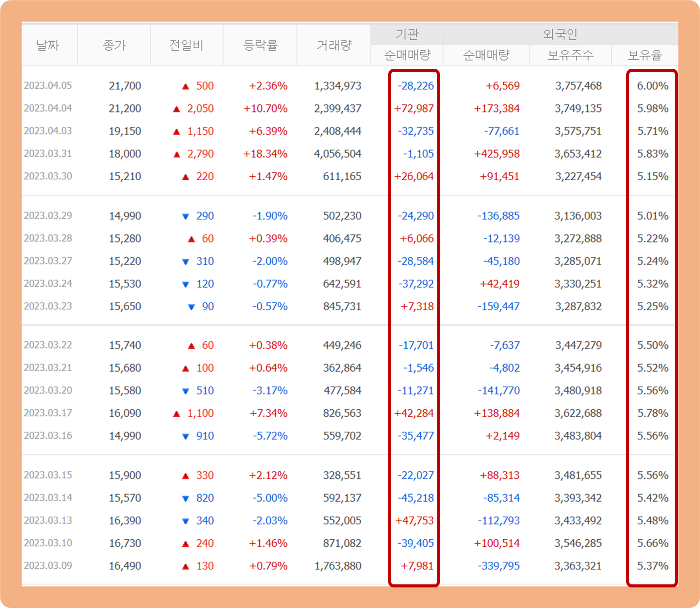Click the up arrow beside 2,790
The image size is (700, 608).
point(177,154)
